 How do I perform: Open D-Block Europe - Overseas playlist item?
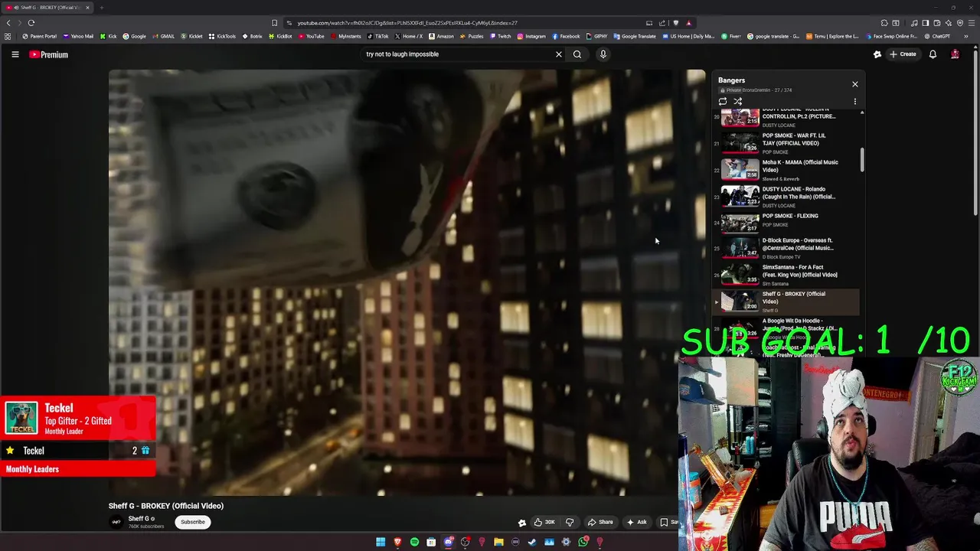click(787, 248)
